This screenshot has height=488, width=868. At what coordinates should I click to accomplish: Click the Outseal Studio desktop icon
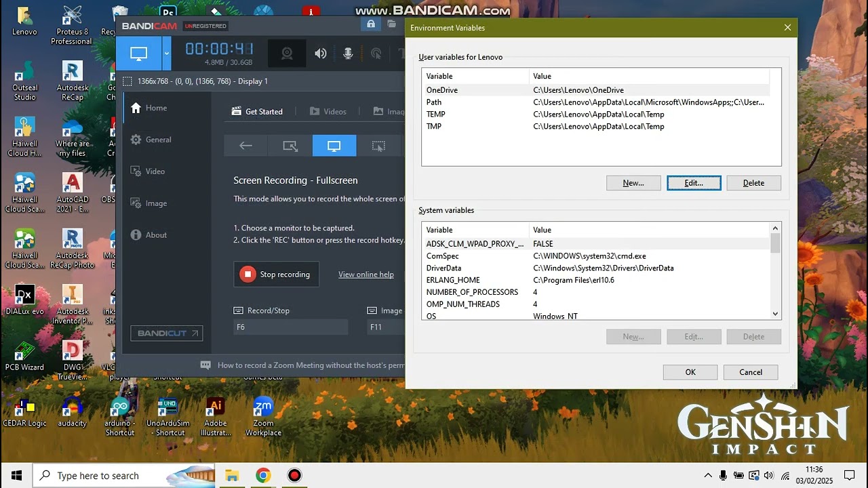coord(24,81)
